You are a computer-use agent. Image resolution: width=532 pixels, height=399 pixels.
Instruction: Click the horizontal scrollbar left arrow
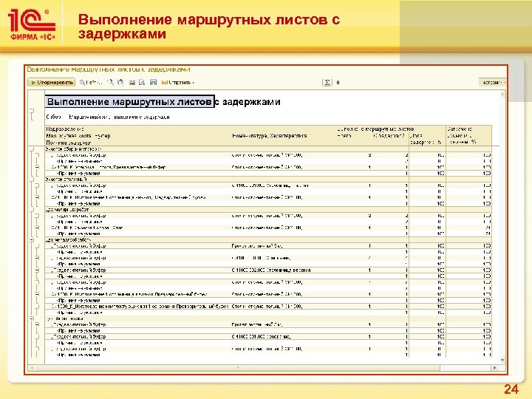(x=32, y=368)
